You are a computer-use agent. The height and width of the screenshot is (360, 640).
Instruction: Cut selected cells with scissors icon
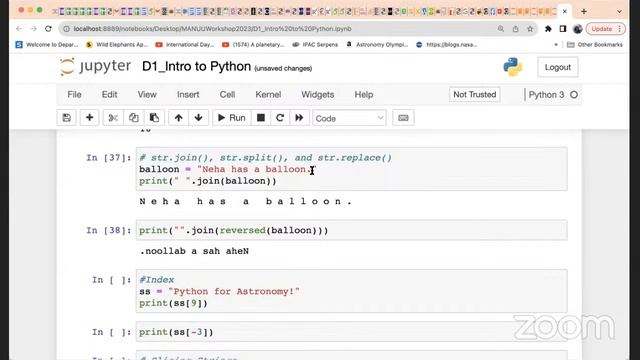[113, 118]
